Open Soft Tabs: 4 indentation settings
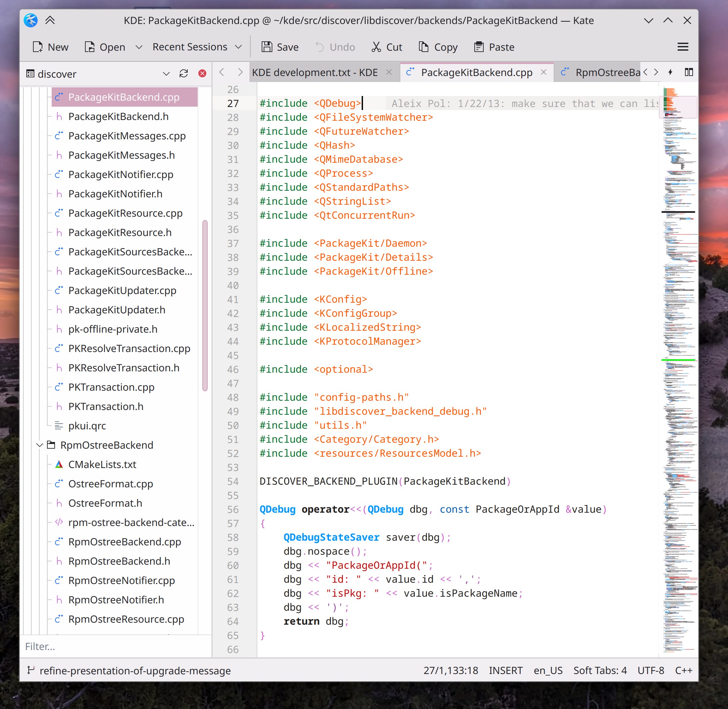Image resolution: width=728 pixels, height=709 pixels. (600, 671)
